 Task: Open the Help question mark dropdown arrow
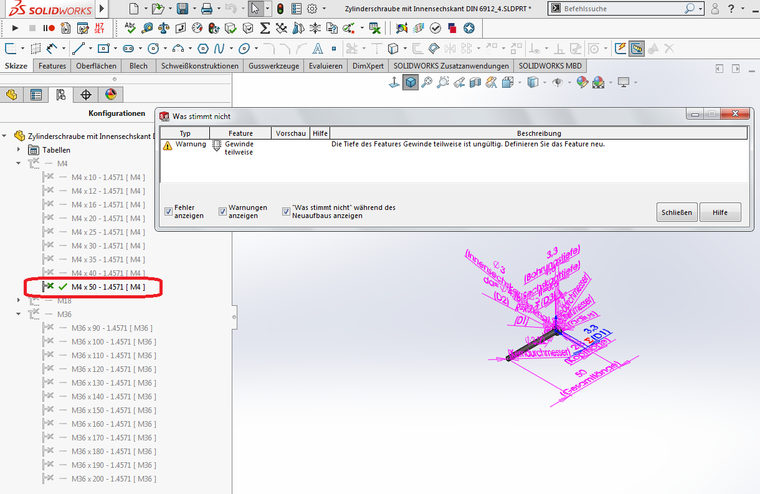click(742, 9)
